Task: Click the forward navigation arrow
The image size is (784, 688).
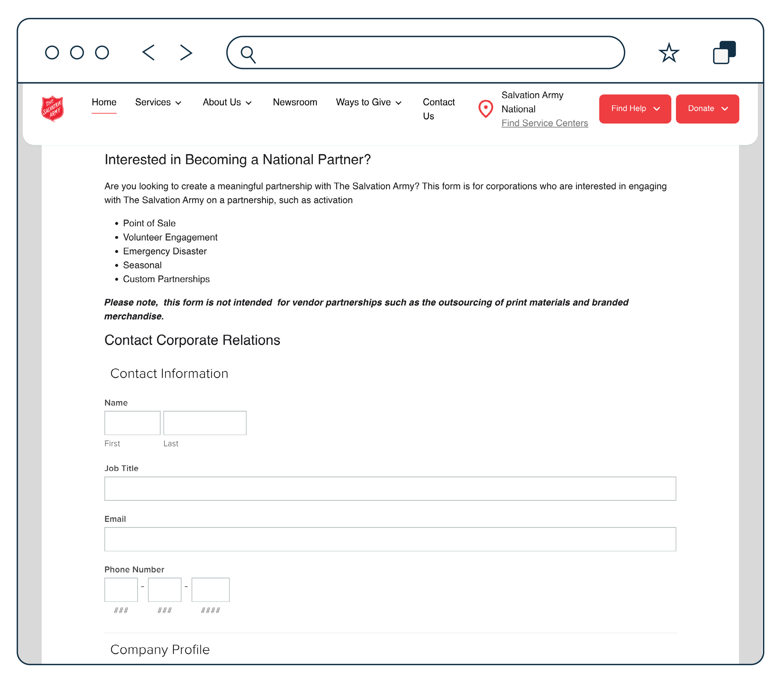Action: point(185,53)
